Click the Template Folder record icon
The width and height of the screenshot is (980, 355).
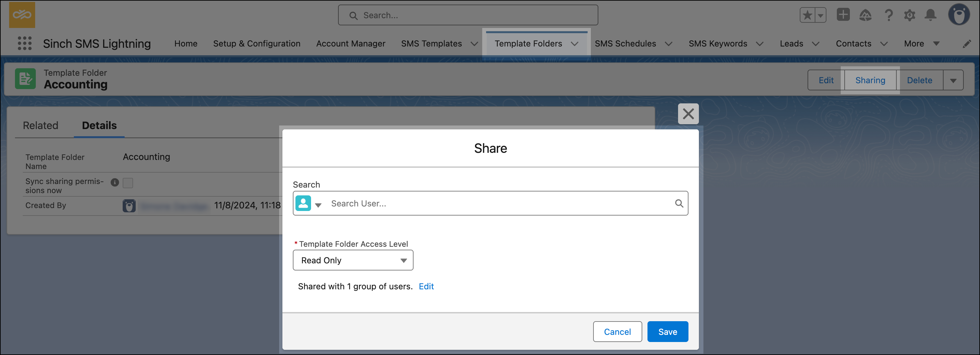tap(25, 79)
